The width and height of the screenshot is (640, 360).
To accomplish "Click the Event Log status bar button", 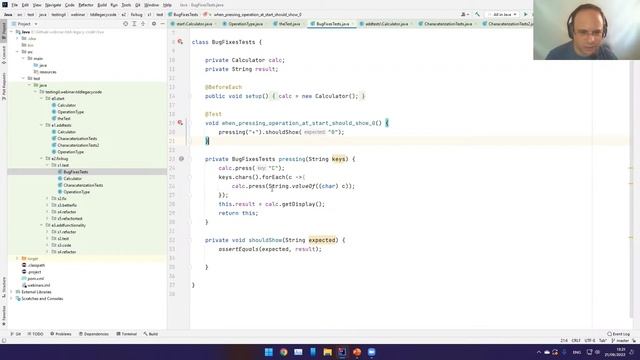I will click(x=618, y=334).
